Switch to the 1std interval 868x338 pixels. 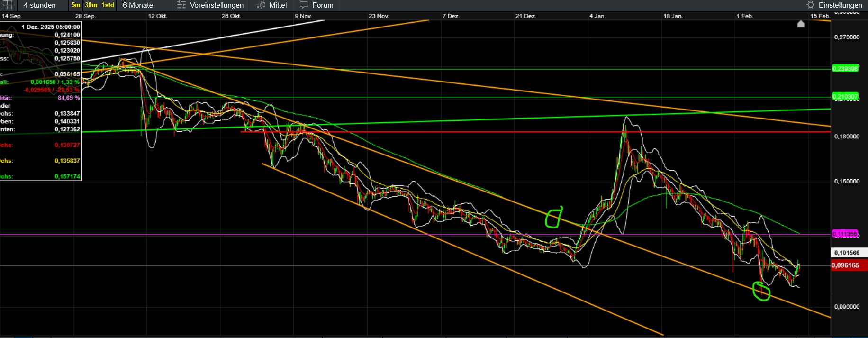(x=108, y=5)
